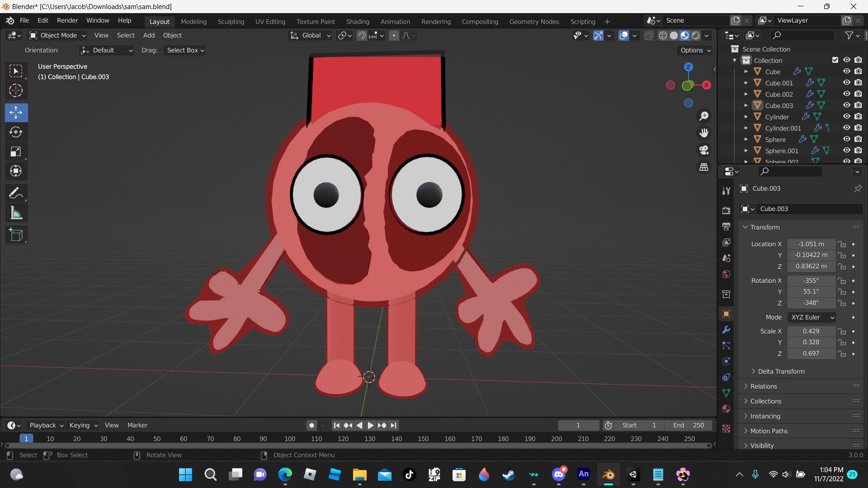Select the Rotate tool in left toolbar
This screenshot has width=868, height=488.
coord(16,132)
